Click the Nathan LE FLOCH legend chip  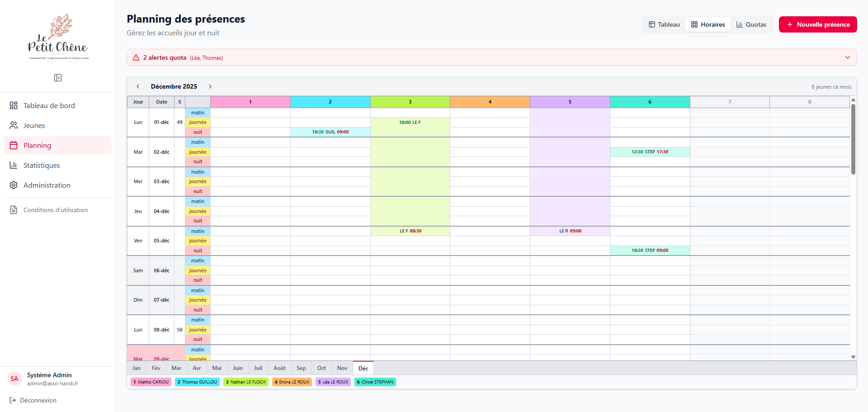coord(246,382)
